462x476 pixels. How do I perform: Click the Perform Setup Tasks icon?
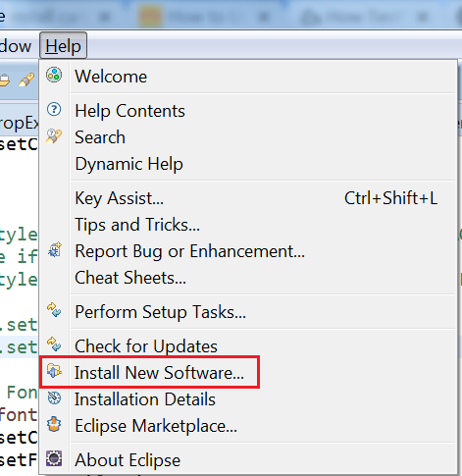(54, 310)
